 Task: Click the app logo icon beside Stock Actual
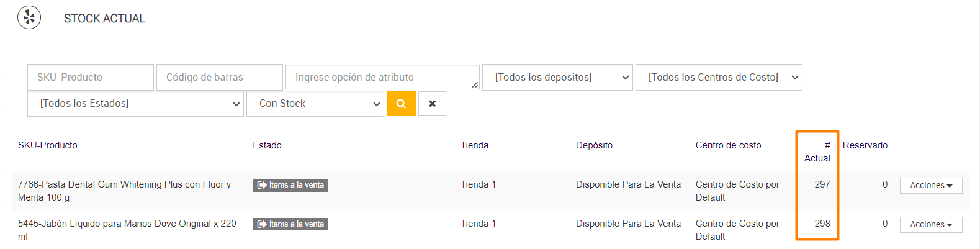tap(29, 18)
